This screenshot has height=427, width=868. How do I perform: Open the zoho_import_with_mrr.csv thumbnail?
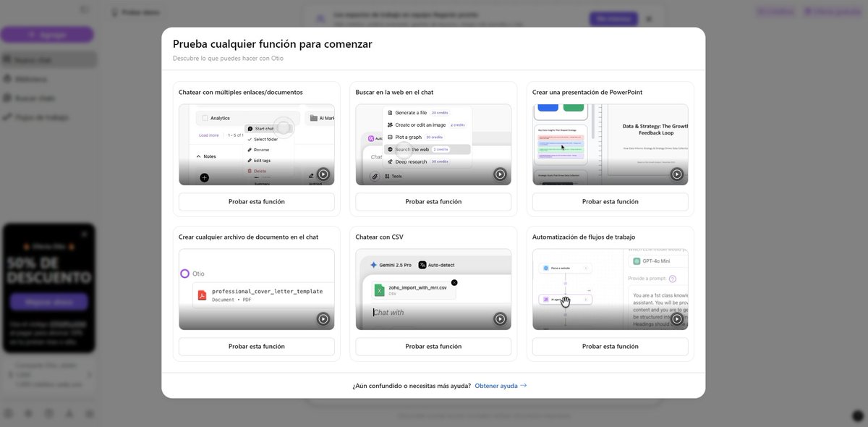click(433, 289)
